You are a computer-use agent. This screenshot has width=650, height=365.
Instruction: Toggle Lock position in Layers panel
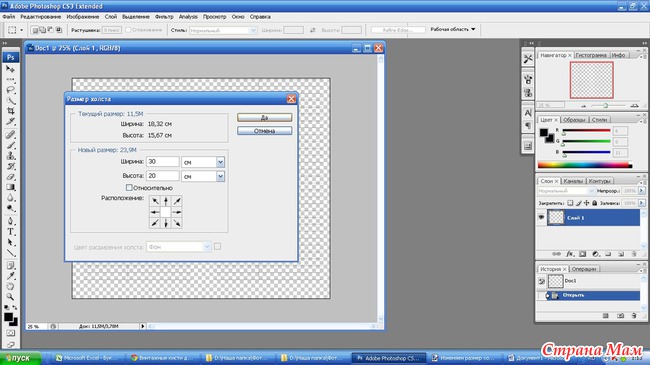587,203
